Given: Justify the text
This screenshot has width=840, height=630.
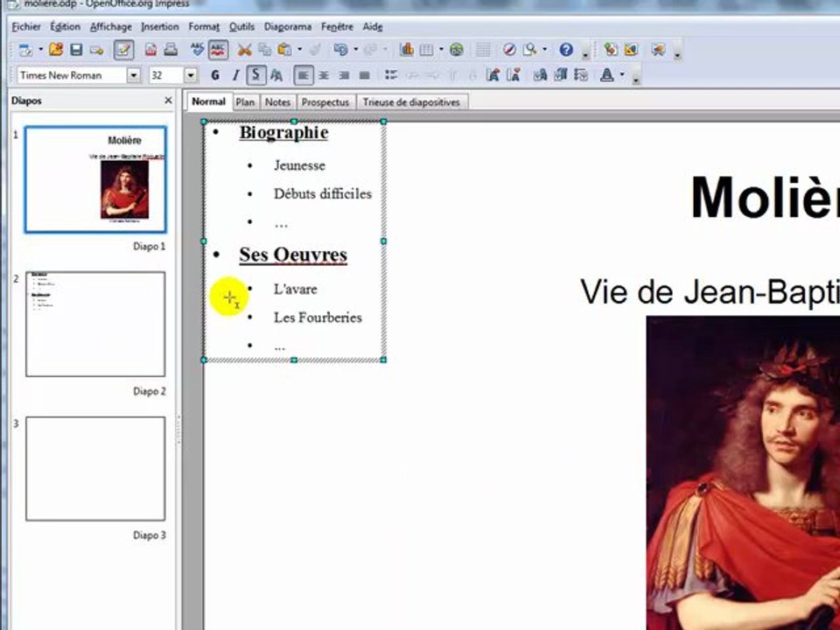Looking at the screenshot, I should coord(364,75).
